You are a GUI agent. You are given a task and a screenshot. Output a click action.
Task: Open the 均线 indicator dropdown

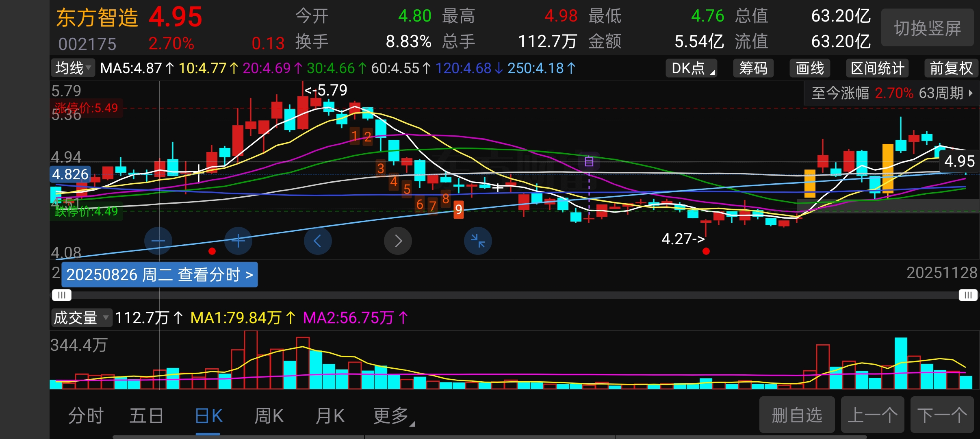coord(73,68)
